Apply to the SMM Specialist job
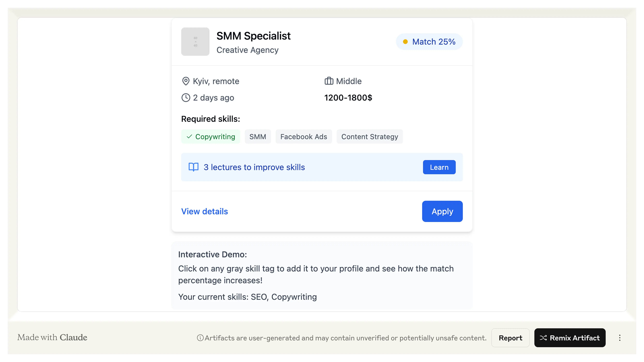The width and height of the screenshot is (644, 362). (442, 211)
